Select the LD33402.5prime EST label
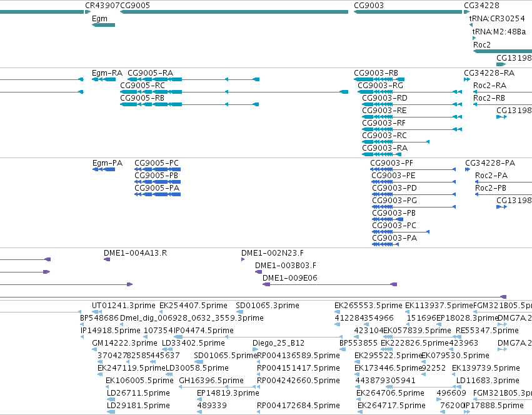 tap(193, 343)
